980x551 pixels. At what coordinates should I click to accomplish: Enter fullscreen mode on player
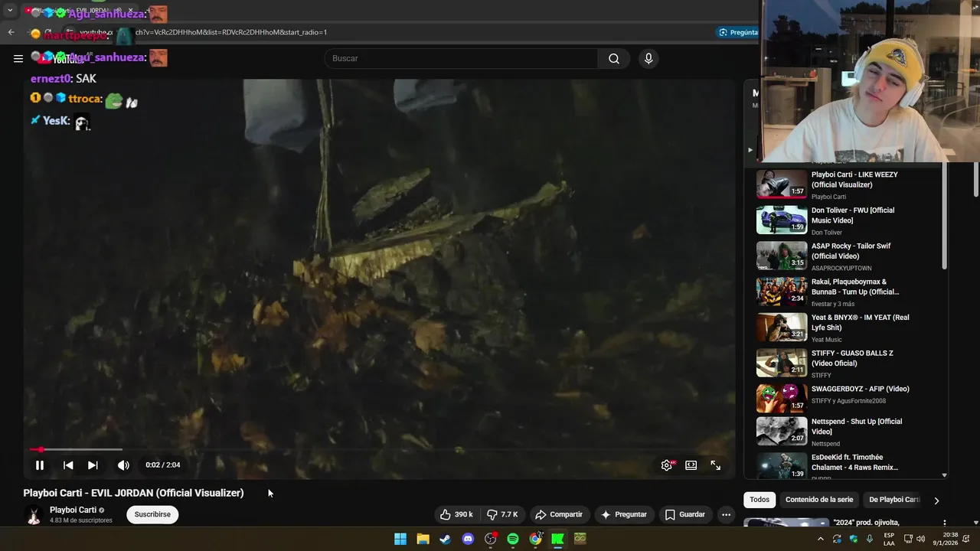(715, 465)
